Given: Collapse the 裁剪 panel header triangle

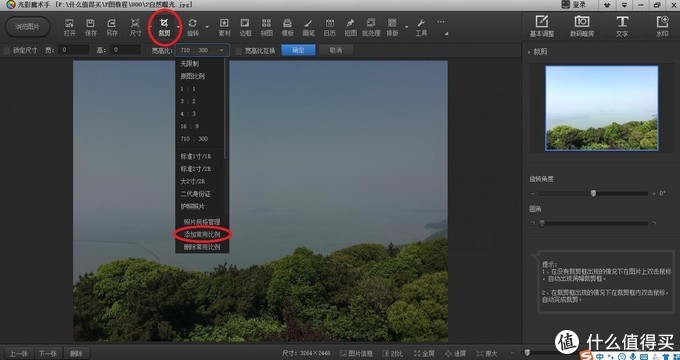Looking at the screenshot, I should (x=529, y=52).
